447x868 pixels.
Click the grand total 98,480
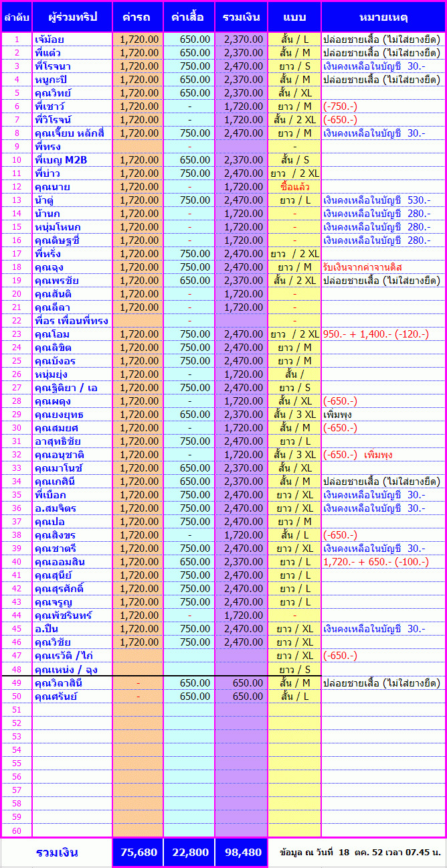242,852
